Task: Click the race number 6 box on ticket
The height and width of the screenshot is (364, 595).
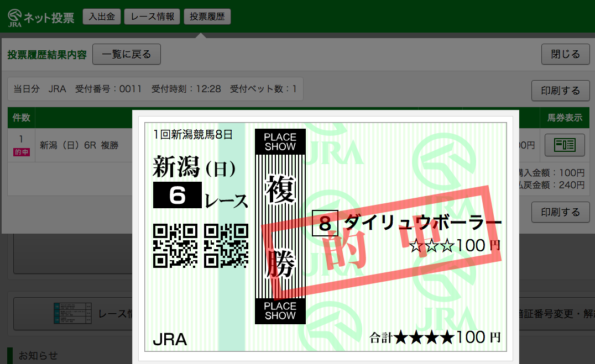Action: click(177, 195)
